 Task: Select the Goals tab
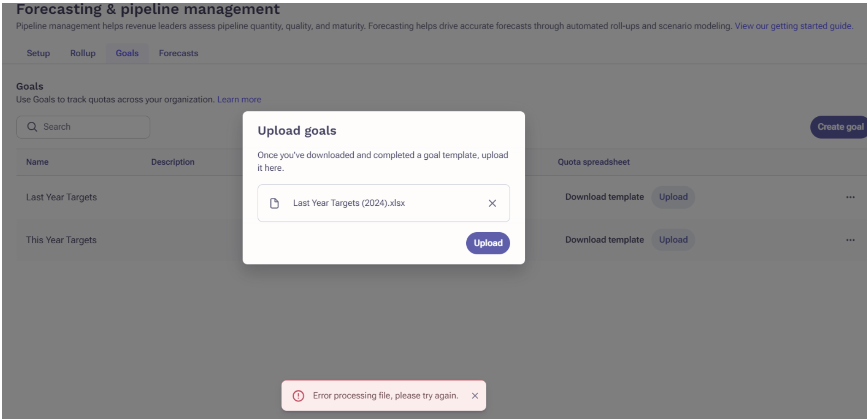pos(127,53)
